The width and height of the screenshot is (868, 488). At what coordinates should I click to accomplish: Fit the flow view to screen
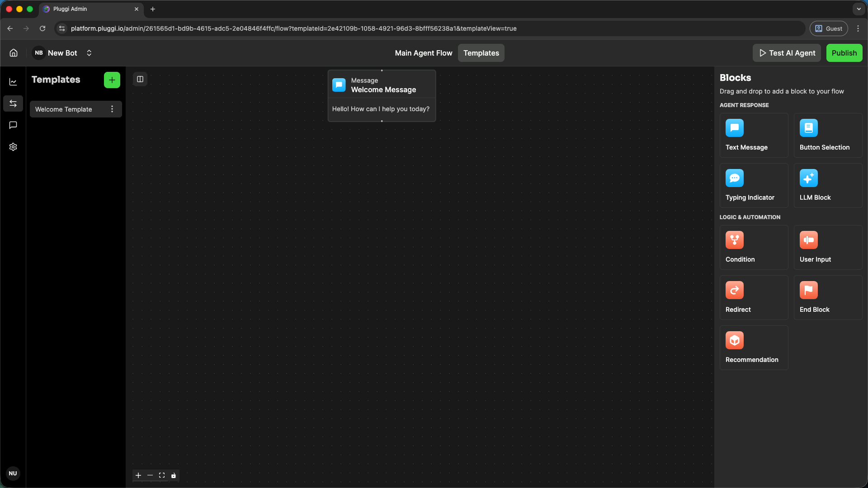(x=162, y=475)
